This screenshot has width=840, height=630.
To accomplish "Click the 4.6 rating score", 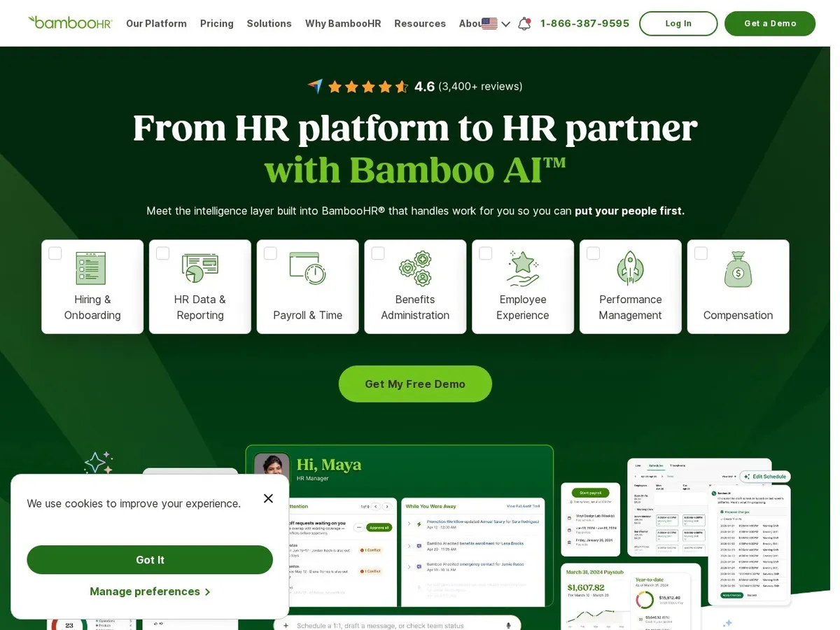I will point(424,87).
